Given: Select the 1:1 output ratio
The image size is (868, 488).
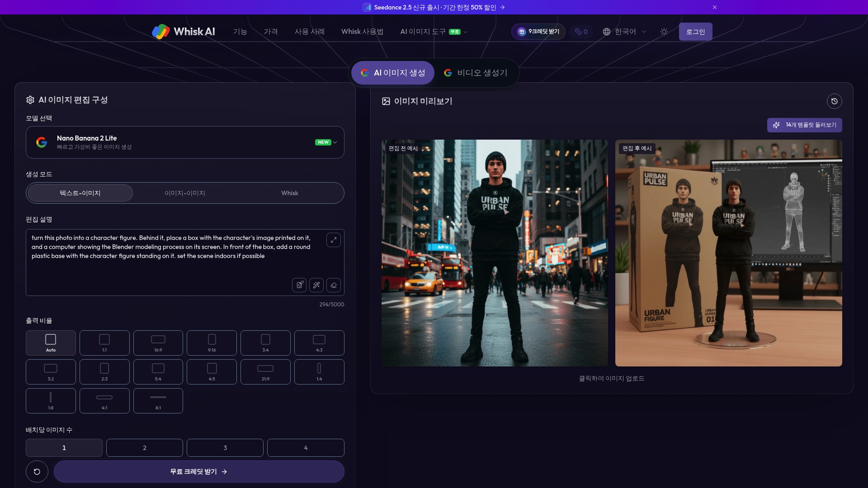Looking at the screenshot, I should click(x=104, y=343).
